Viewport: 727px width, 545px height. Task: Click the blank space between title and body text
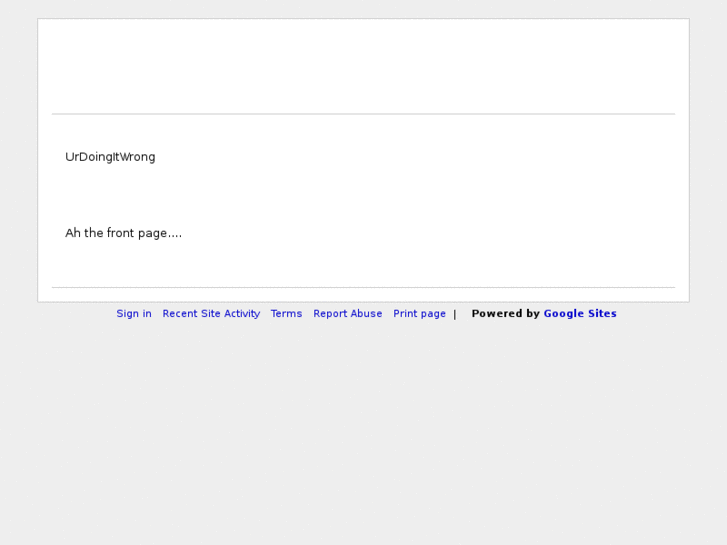click(x=363, y=195)
